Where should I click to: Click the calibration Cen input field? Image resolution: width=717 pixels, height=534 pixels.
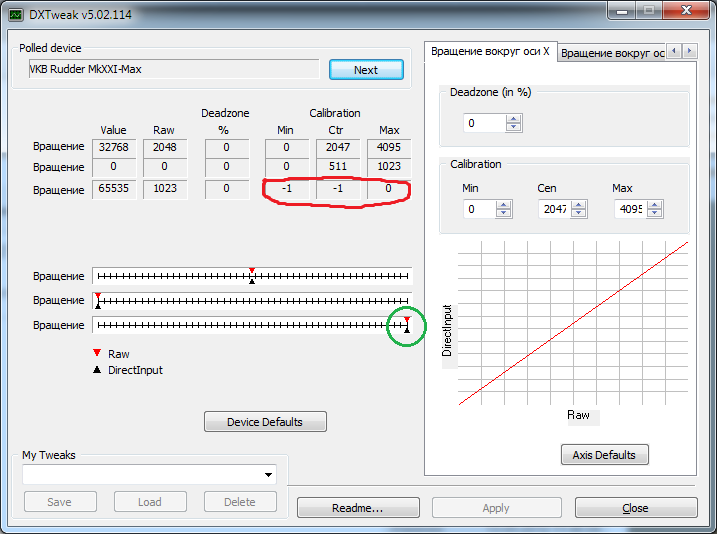tap(555, 209)
